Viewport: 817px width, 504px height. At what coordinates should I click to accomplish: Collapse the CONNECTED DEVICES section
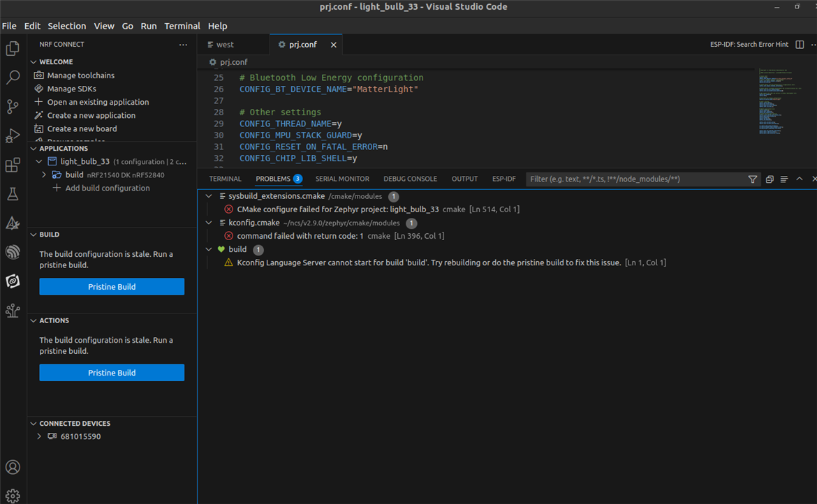pos(34,424)
